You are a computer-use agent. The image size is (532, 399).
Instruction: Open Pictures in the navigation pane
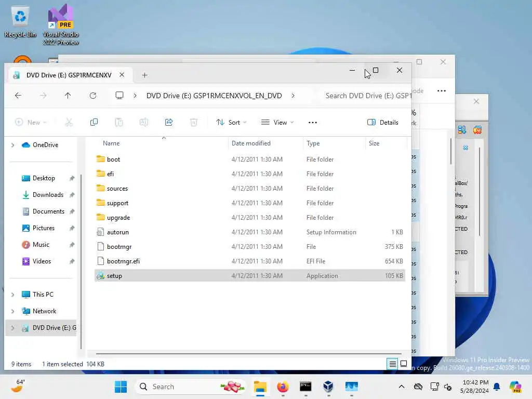[44, 228]
